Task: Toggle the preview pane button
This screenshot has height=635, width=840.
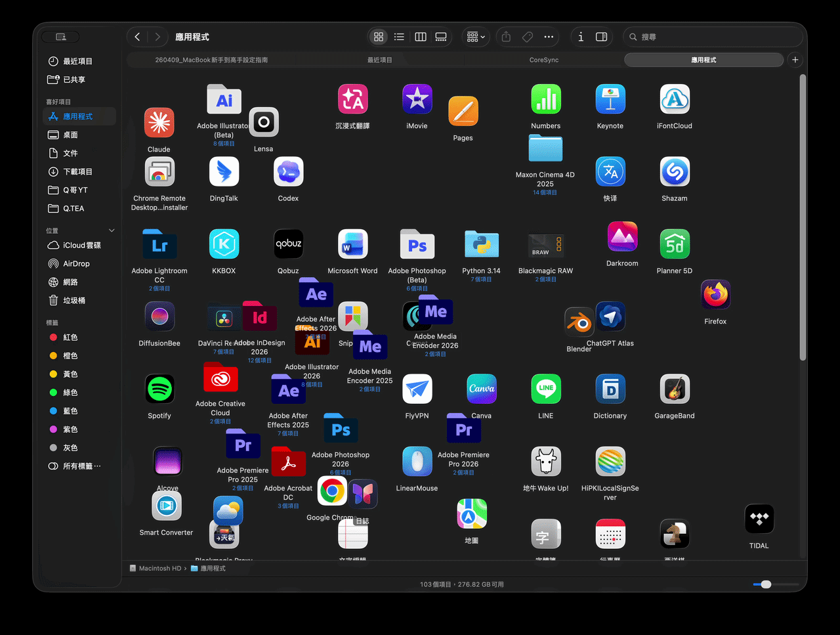Action: pos(601,37)
